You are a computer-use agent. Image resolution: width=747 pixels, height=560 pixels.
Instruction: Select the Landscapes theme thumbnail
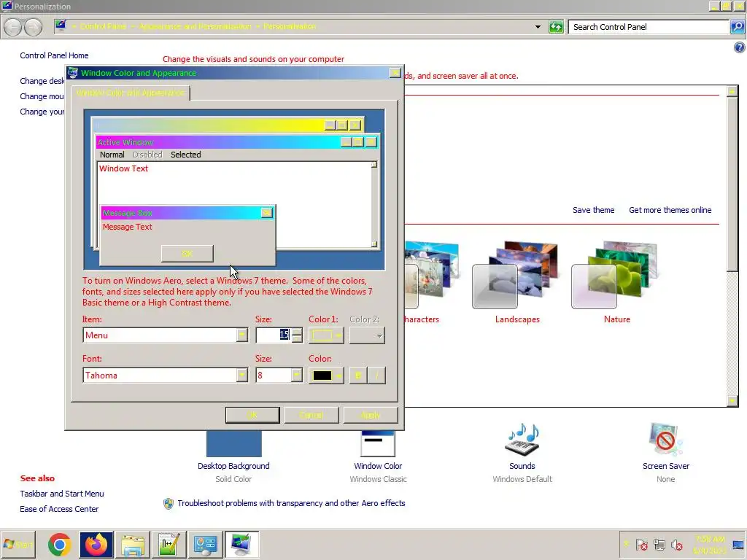coord(514,275)
